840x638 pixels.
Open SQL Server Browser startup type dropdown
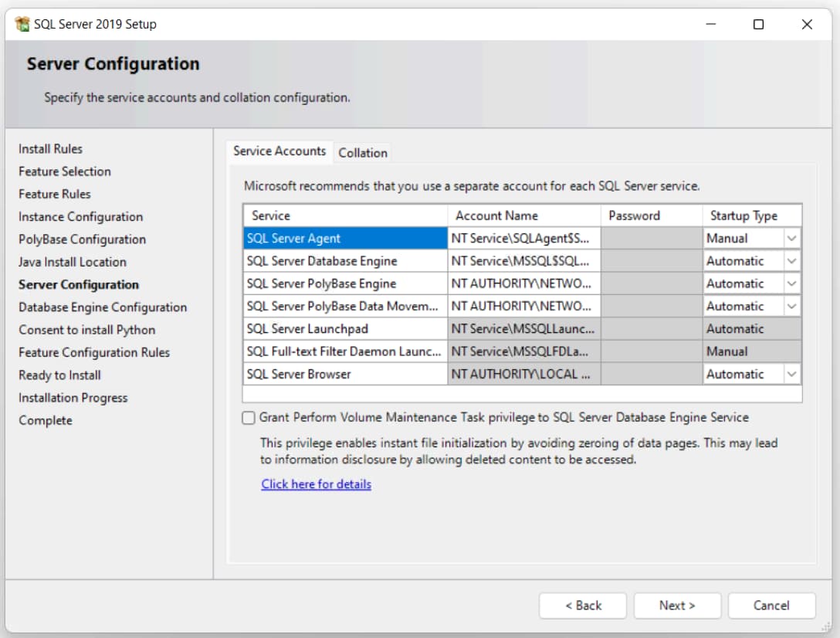pyautogui.click(x=791, y=374)
